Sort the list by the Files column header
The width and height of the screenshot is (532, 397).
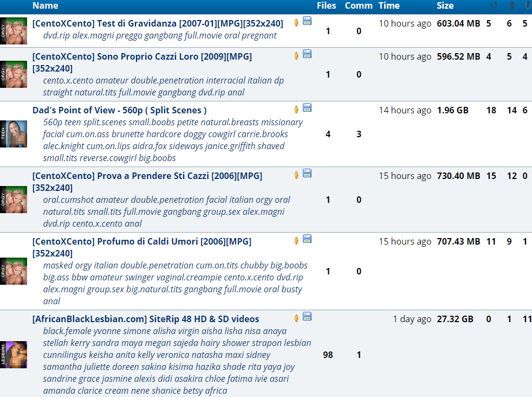[x=326, y=5]
